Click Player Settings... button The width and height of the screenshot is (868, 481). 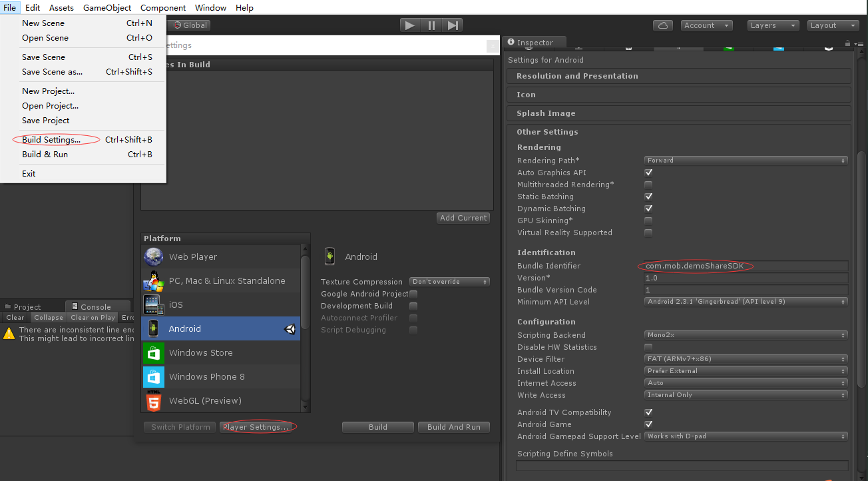click(256, 427)
